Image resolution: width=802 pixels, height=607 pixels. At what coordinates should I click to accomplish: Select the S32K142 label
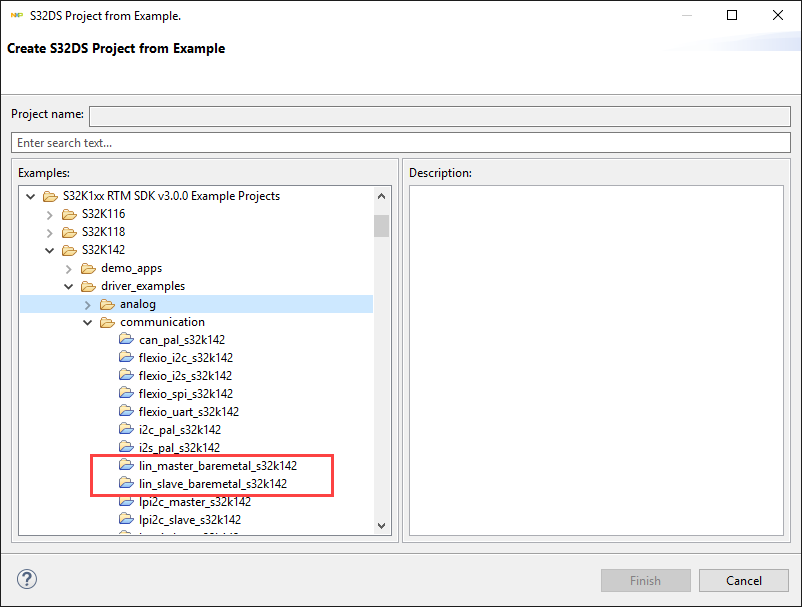click(103, 250)
